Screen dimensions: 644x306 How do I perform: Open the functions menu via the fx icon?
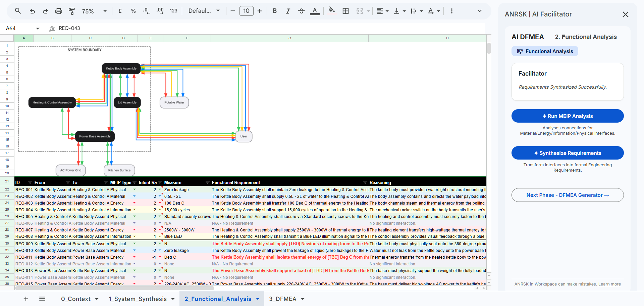tap(52, 28)
